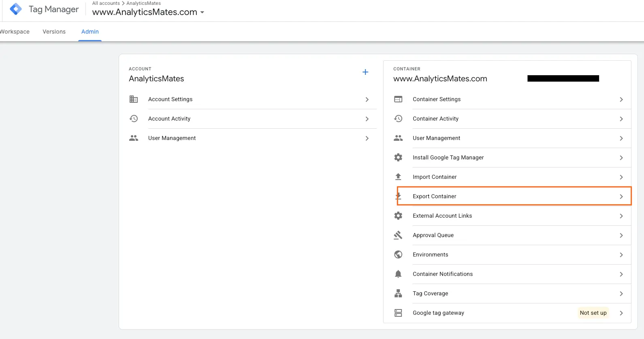Click the container User Management people icon
The height and width of the screenshot is (339, 644).
(x=398, y=138)
